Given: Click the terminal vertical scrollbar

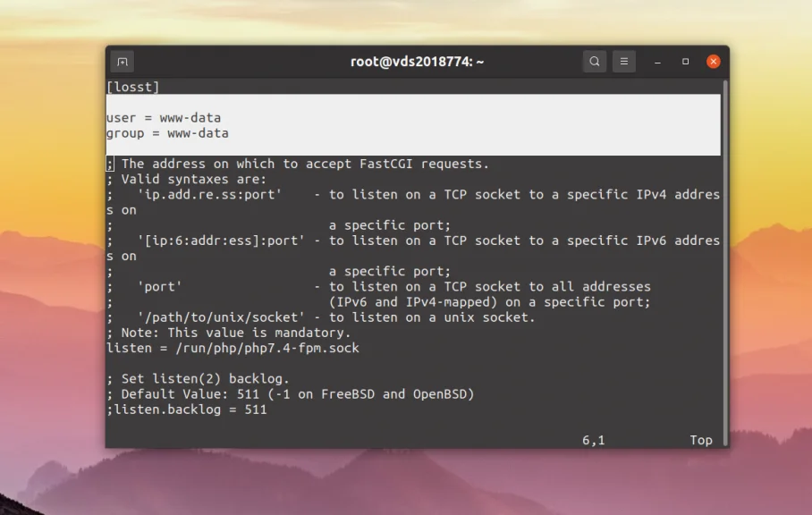Looking at the screenshot, I should point(725,262).
